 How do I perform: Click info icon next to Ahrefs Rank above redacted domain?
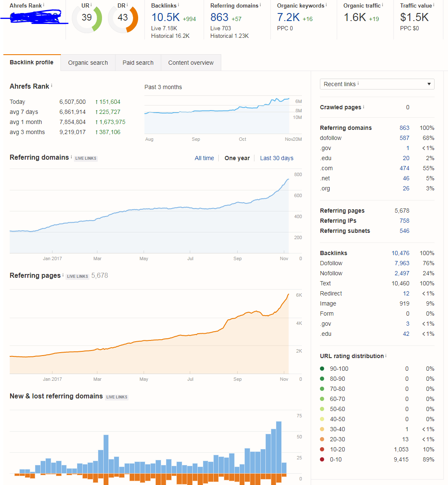coord(44,5)
